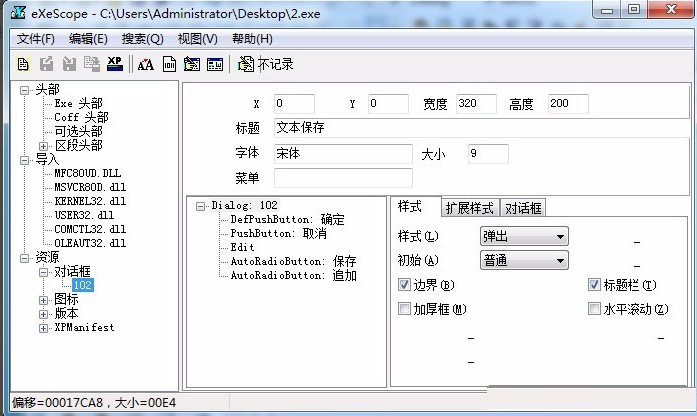Switch to the 扩展样式 tab

(469, 208)
